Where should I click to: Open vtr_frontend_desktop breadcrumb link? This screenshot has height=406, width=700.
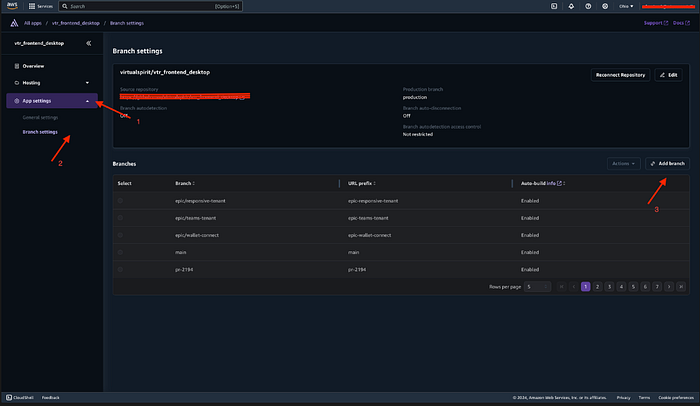pyautogui.click(x=75, y=23)
